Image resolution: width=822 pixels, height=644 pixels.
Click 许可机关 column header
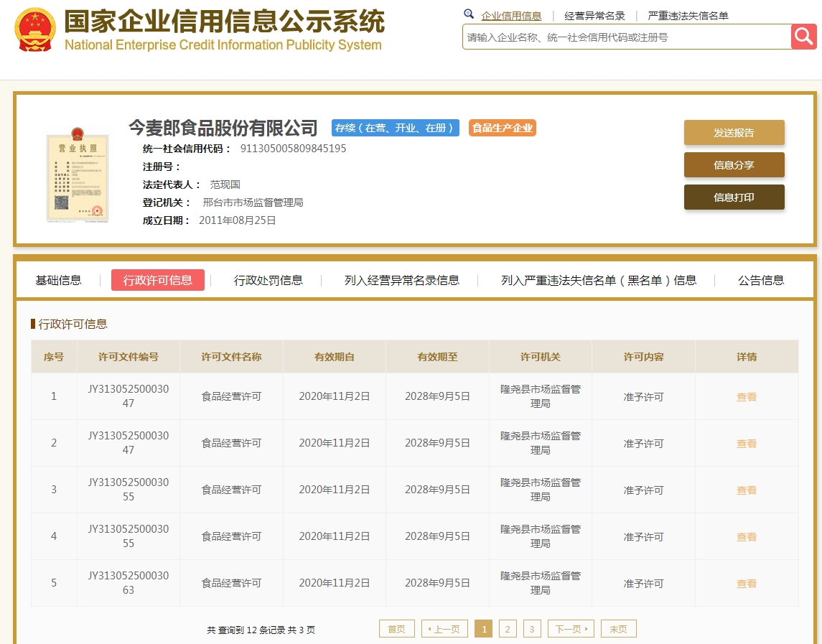[x=541, y=357]
